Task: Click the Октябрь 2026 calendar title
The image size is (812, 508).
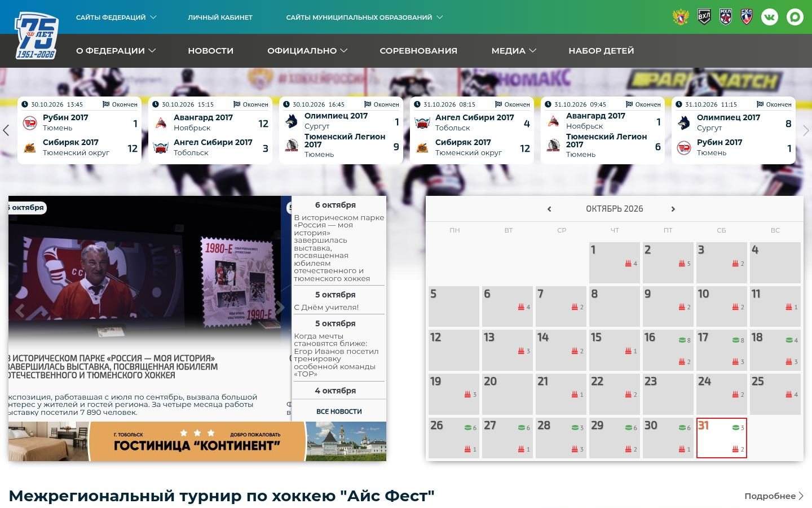Action: (x=614, y=209)
